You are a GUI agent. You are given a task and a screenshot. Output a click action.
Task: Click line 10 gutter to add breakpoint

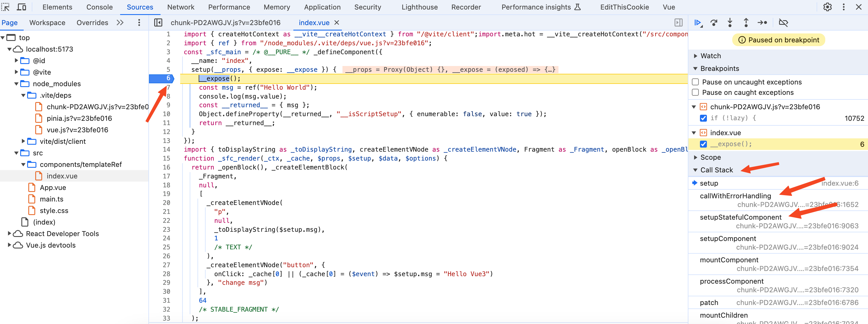coord(166,114)
